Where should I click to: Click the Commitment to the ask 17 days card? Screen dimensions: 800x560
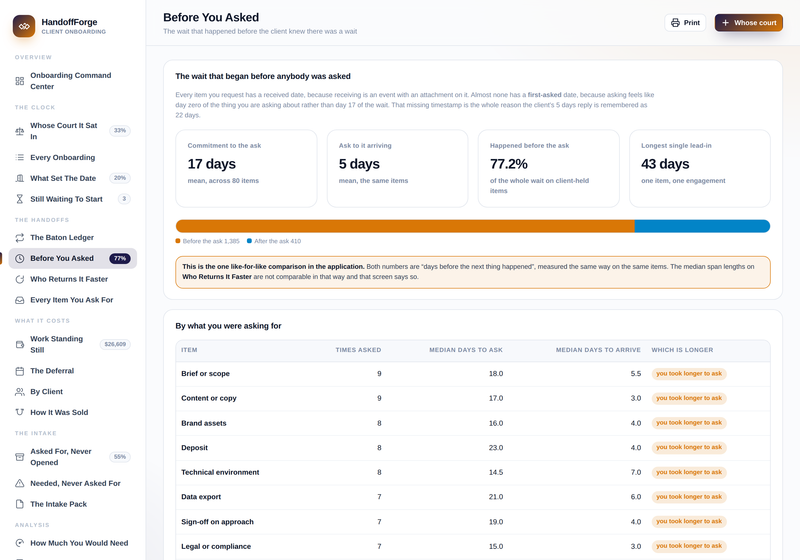pos(246,168)
